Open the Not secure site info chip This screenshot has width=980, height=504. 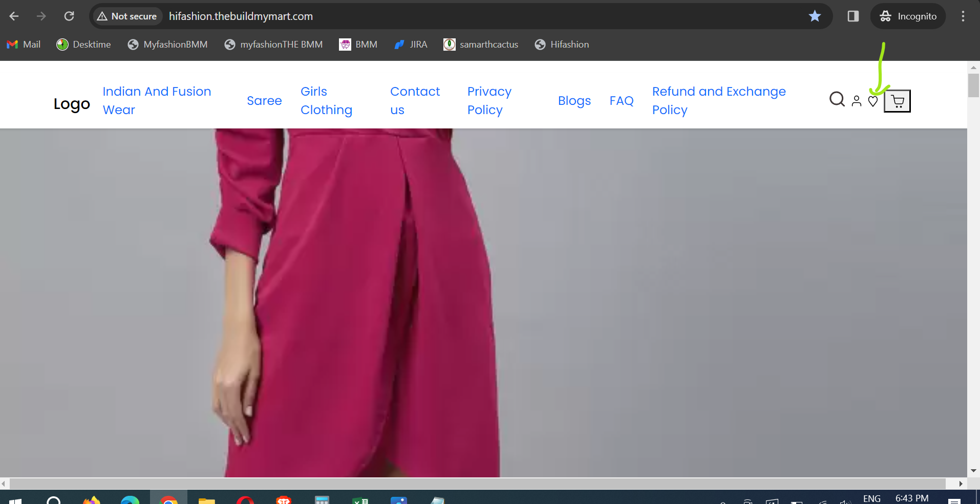127,16
